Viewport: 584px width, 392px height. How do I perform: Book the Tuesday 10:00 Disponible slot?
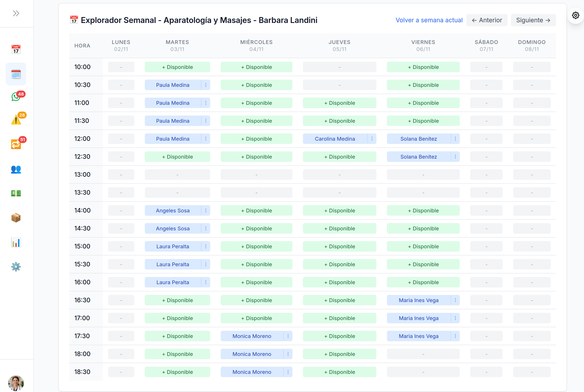(x=178, y=67)
